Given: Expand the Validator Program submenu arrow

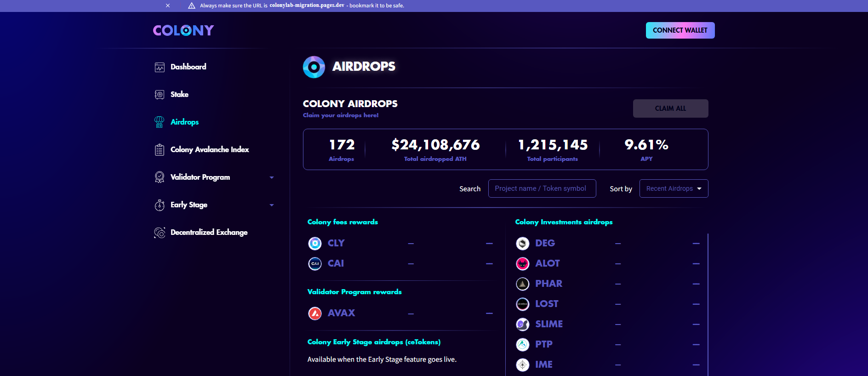Looking at the screenshot, I should pos(272,177).
